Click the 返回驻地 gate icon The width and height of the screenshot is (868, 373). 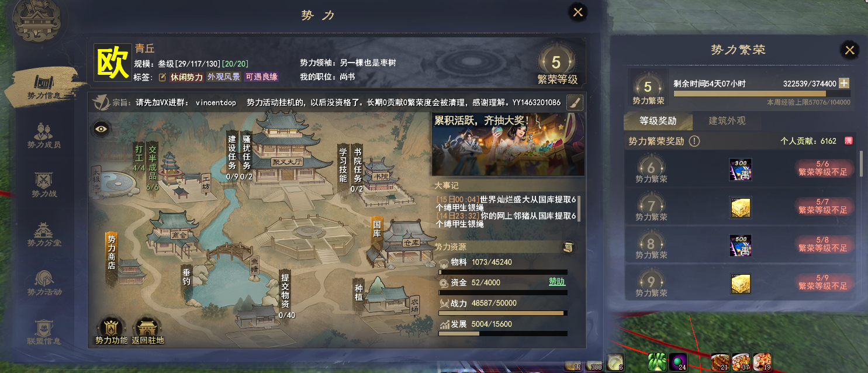(148, 331)
